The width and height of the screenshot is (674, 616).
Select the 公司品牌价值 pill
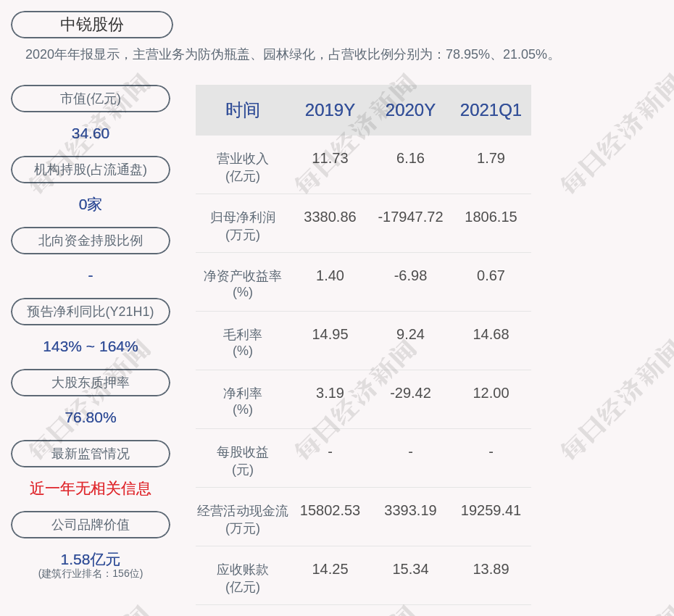(91, 525)
